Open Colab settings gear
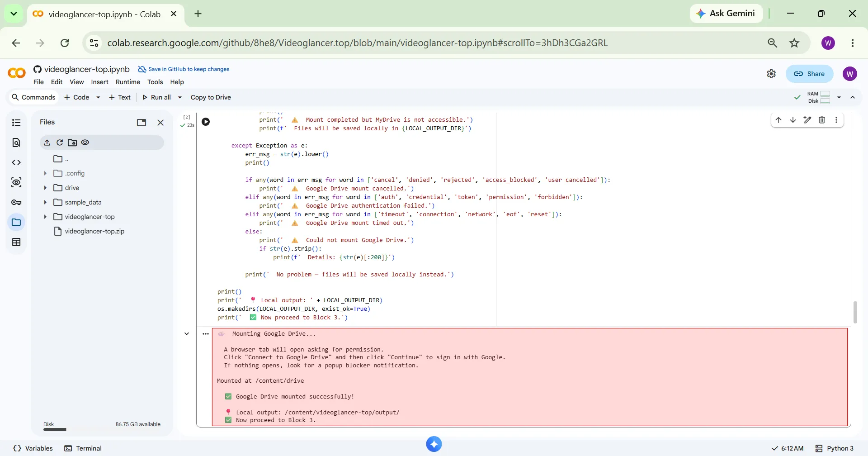The image size is (868, 456). point(771,74)
